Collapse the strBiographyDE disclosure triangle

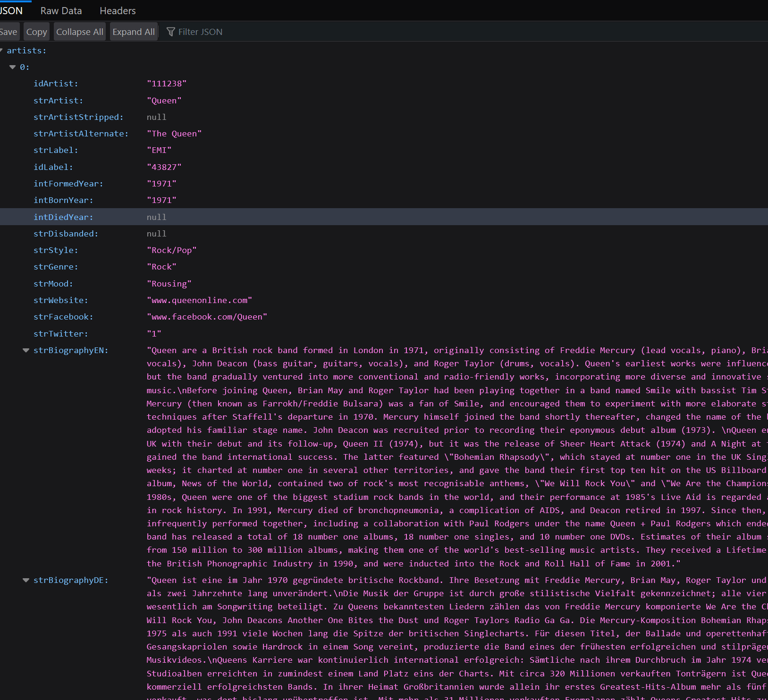click(x=25, y=580)
